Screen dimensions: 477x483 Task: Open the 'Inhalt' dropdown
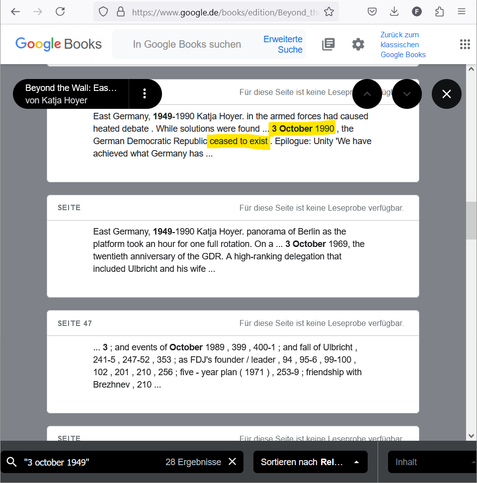pos(432,462)
